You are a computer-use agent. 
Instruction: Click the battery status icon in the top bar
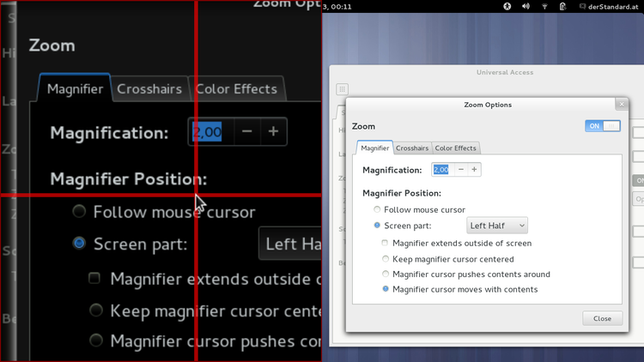click(563, 6)
